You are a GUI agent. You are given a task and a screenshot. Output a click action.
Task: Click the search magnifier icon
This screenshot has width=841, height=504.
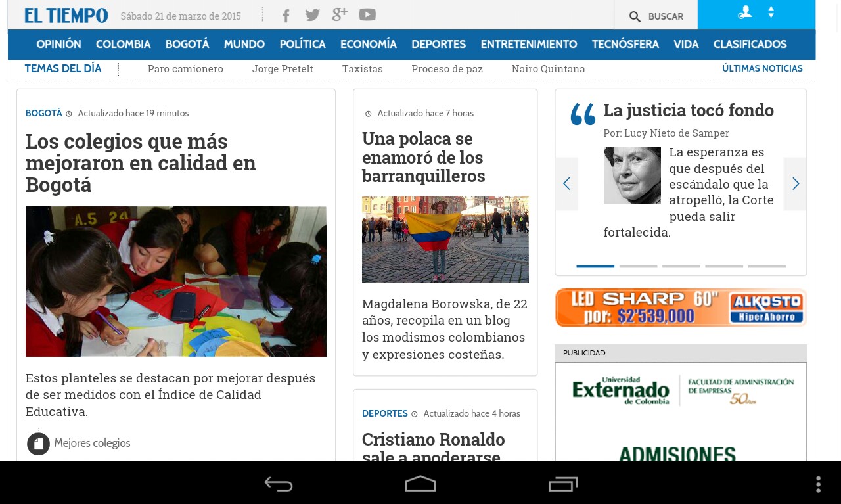tap(635, 17)
